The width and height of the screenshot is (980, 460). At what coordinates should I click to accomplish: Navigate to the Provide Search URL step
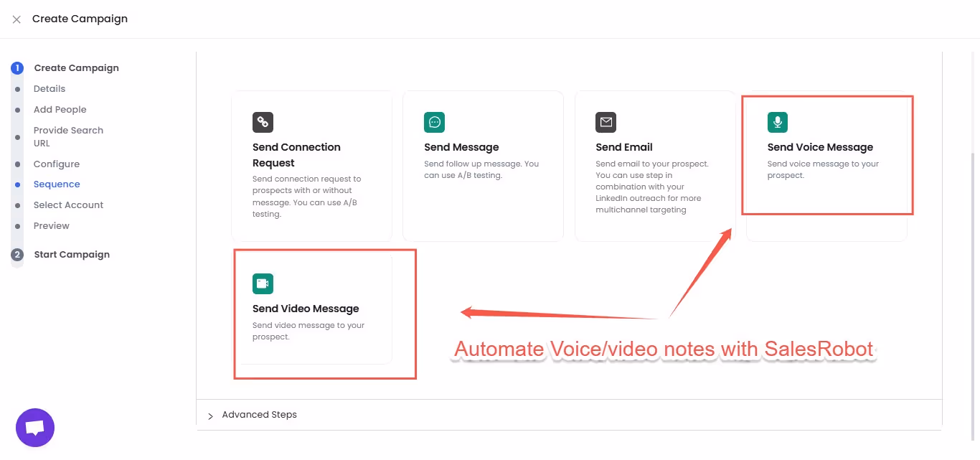tap(68, 136)
